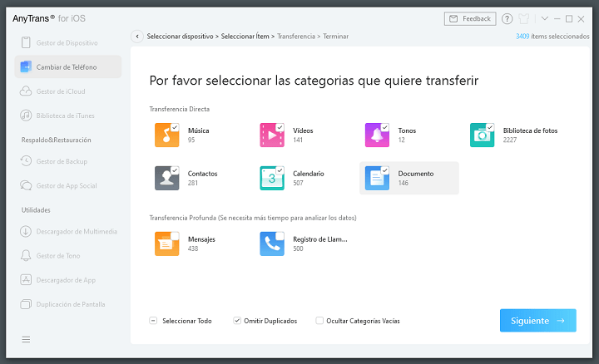Click the Contactos category icon

[x=166, y=178]
